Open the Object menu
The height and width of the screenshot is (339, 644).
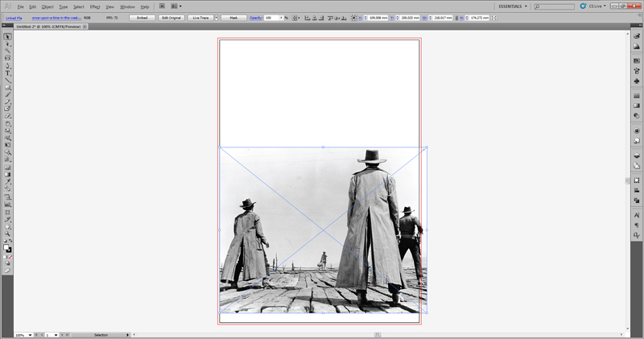click(x=47, y=6)
